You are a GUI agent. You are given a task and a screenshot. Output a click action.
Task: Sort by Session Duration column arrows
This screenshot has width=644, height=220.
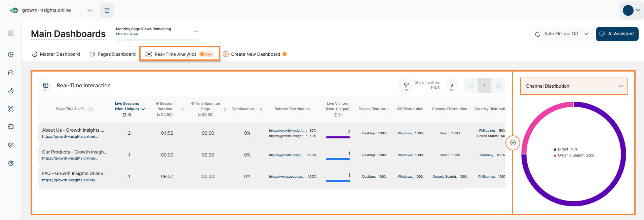pyautogui.click(x=182, y=109)
